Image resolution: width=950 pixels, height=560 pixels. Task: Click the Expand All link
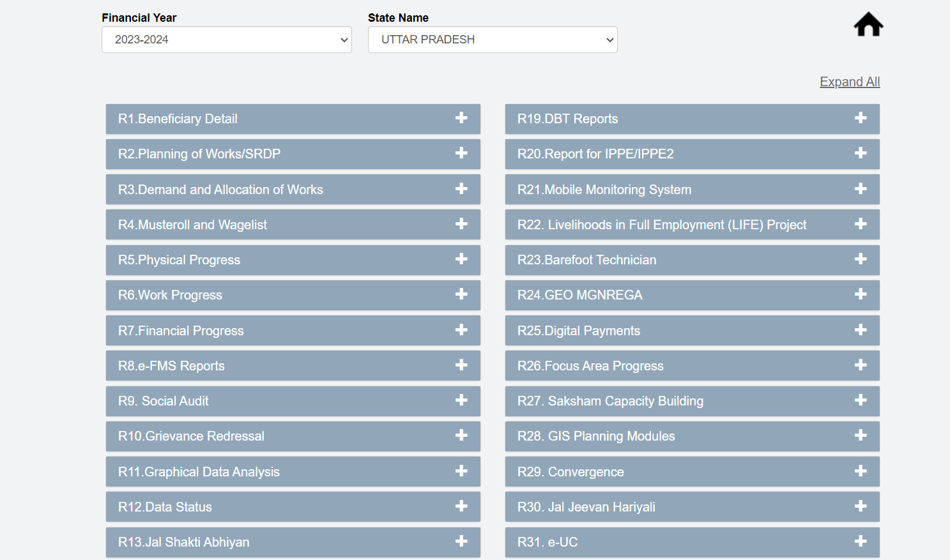[849, 82]
